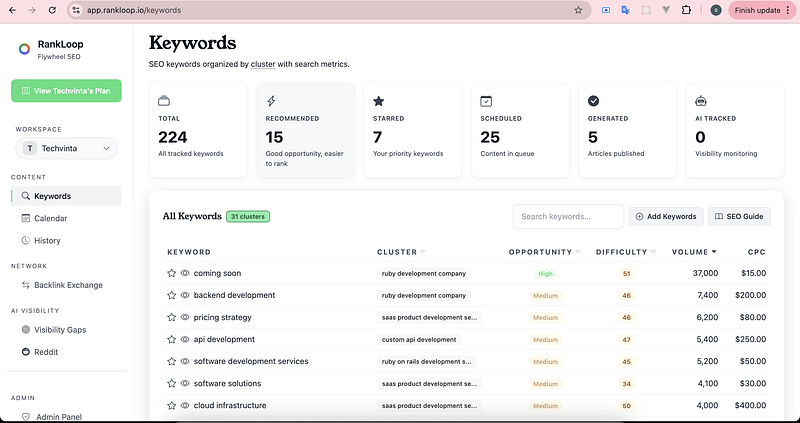Star the 'pricing strategy' keyword row
The height and width of the screenshot is (423, 800).
(171, 317)
